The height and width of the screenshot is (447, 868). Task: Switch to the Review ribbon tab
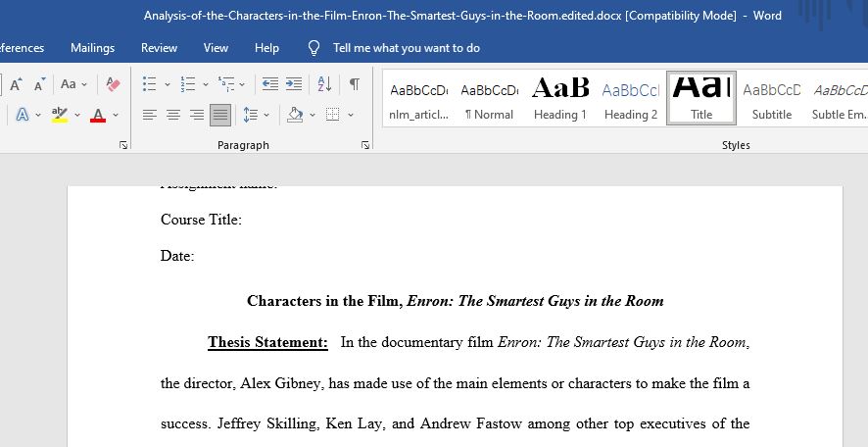click(x=159, y=48)
